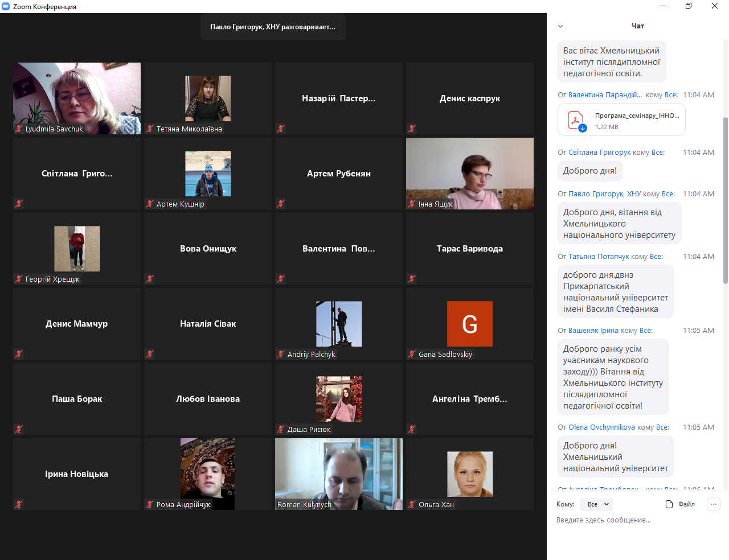This screenshot has width=729, height=560.
Task: Click the muted microphone icon on Денис каспрук
Action: click(x=412, y=129)
